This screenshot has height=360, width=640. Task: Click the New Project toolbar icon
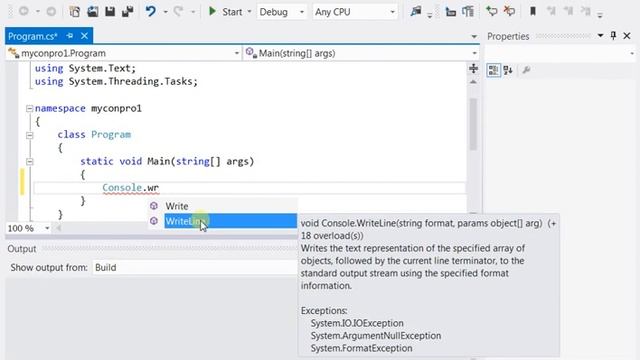75,11
